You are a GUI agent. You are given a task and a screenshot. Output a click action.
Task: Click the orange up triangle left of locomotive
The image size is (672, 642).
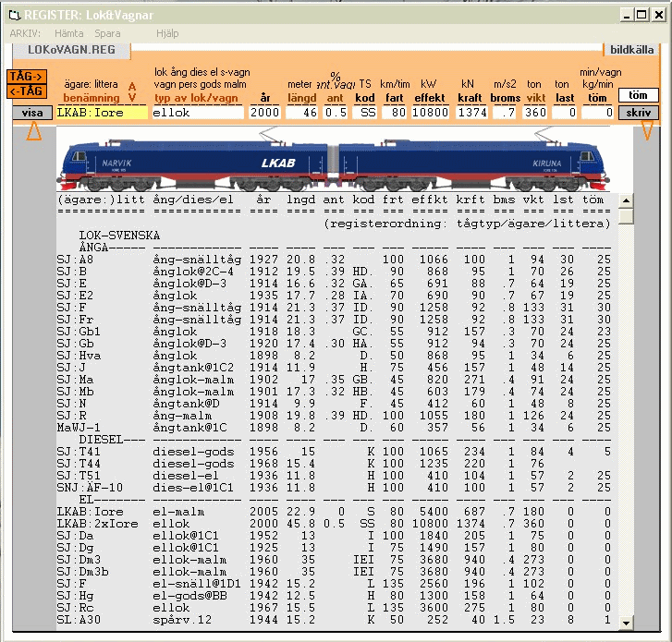[33, 132]
